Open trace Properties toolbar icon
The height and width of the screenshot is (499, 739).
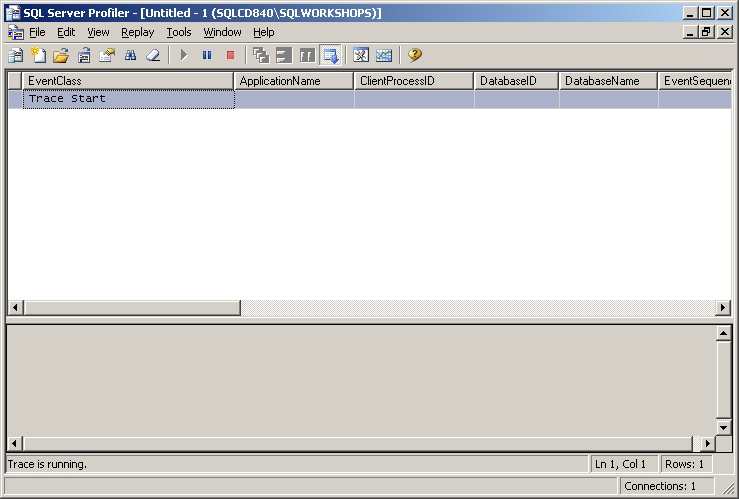click(107, 56)
